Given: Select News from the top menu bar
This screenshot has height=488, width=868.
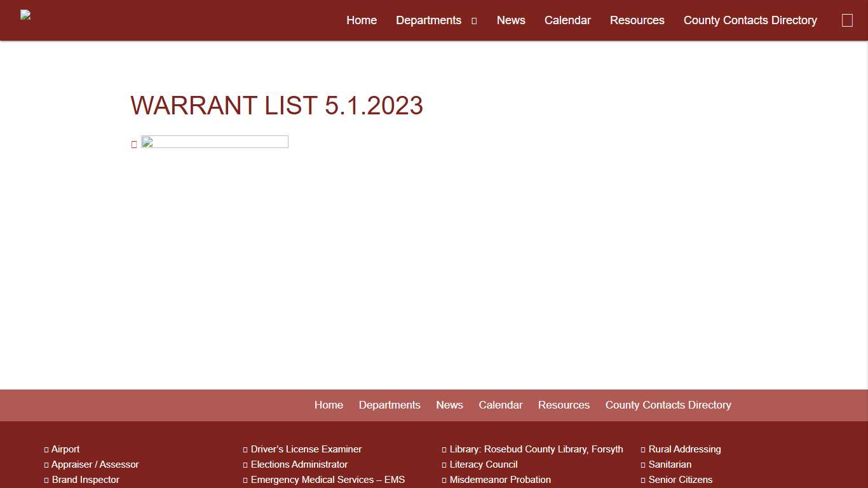Looking at the screenshot, I should [511, 20].
